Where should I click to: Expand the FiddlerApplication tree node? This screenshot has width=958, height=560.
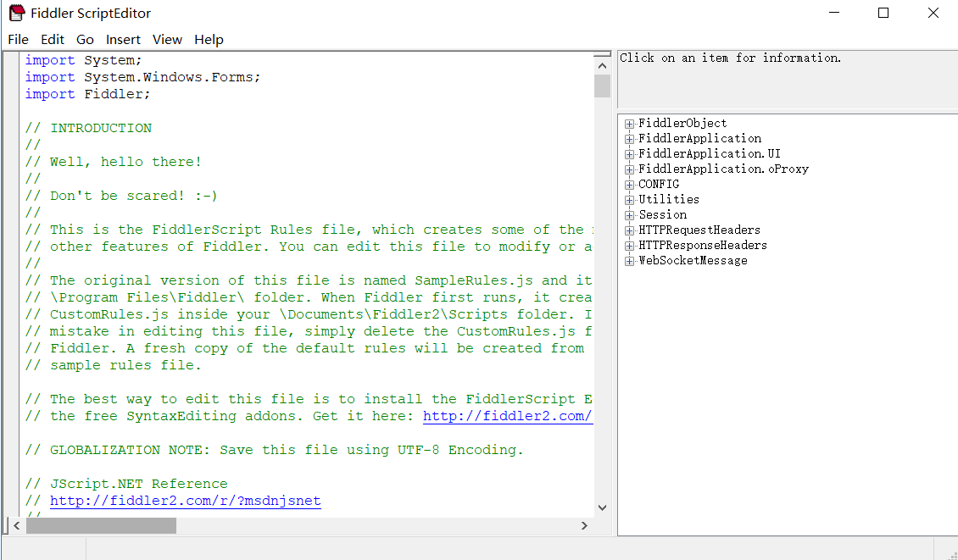[629, 138]
